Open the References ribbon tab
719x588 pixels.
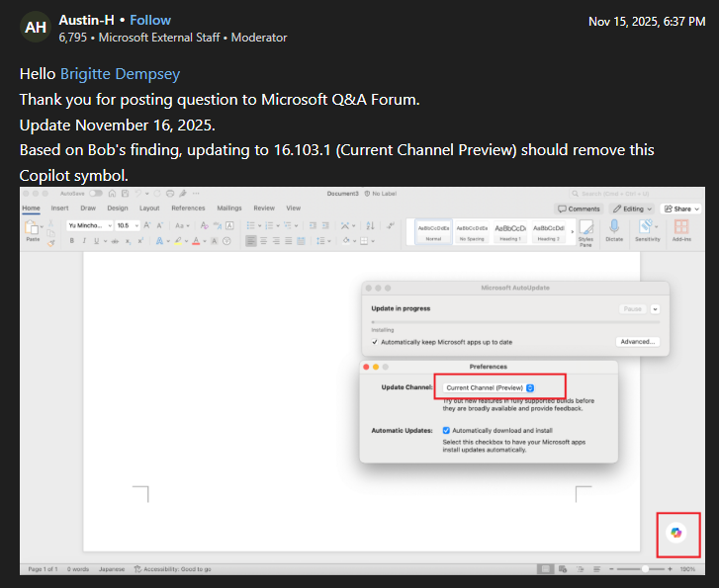(x=188, y=209)
